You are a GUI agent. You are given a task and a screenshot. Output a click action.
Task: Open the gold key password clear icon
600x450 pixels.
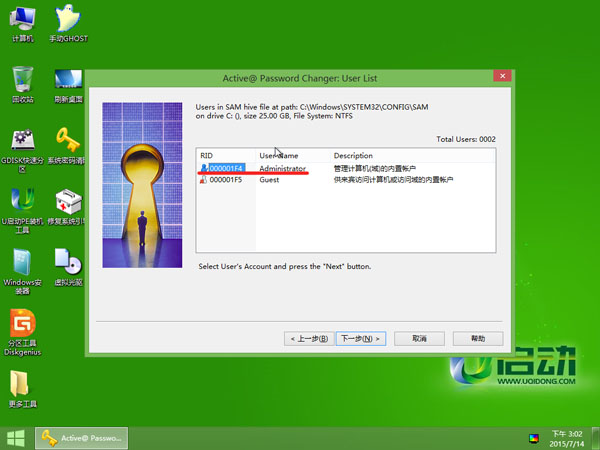point(67,146)
